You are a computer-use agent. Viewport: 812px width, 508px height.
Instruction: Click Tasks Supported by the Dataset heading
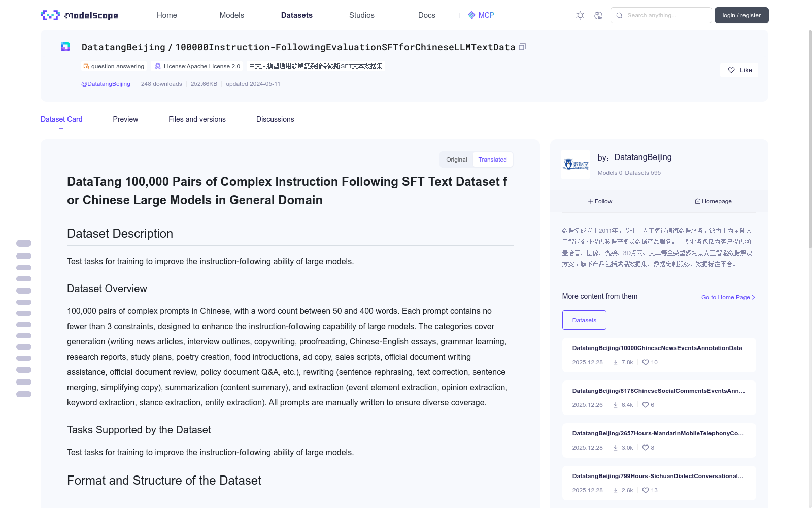139,430
